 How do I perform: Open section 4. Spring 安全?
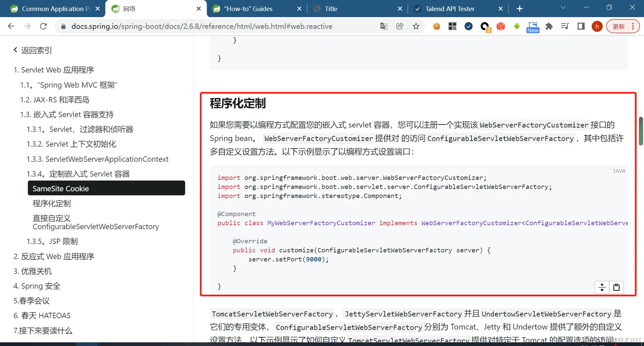37,286
